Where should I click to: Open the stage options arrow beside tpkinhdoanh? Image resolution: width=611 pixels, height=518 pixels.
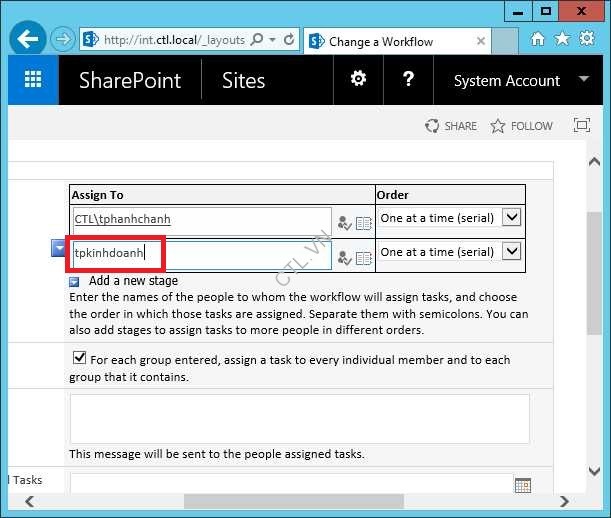(x=58, y=248)
